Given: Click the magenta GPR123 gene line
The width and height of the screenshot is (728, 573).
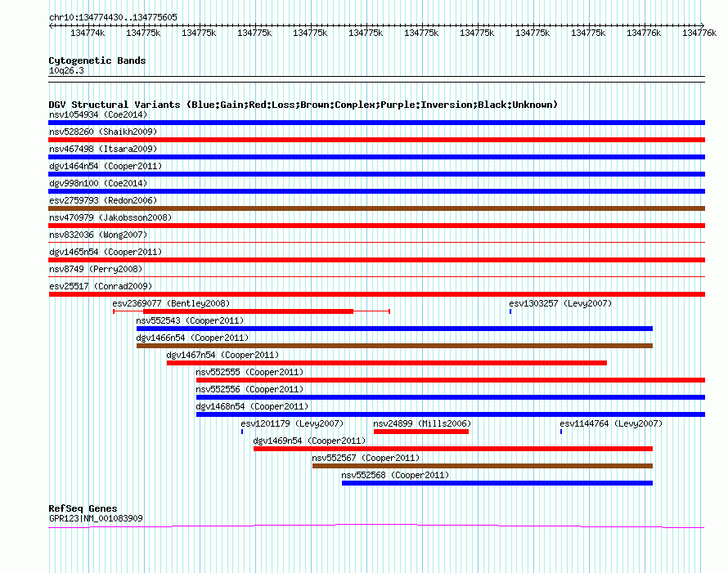Looking at the screenshot, I should [376, 526].
